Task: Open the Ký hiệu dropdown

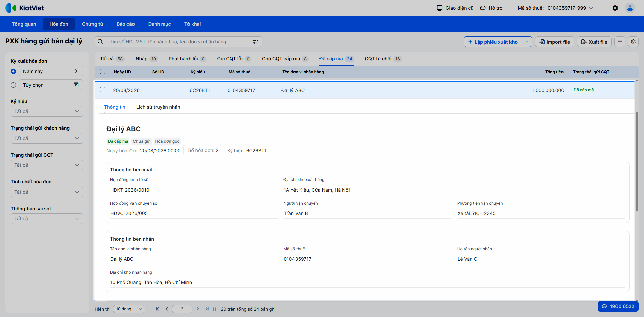Action: pos(47,111)
